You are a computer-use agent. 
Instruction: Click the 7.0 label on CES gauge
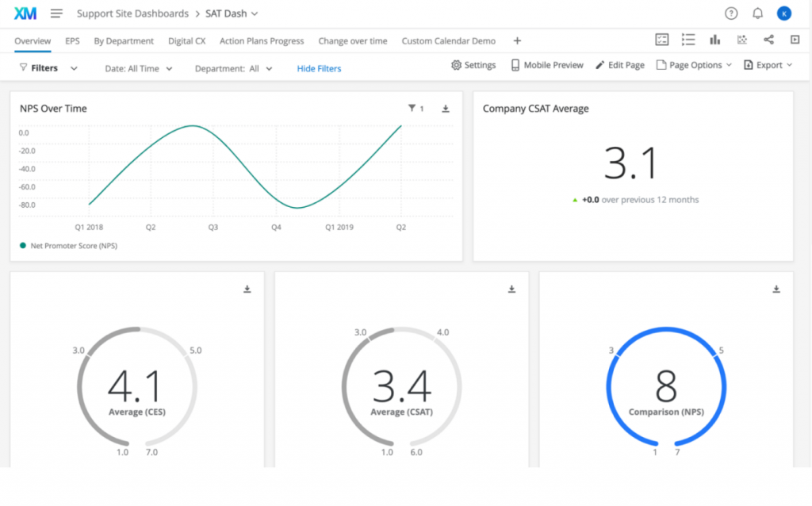(x=151, y=453)
